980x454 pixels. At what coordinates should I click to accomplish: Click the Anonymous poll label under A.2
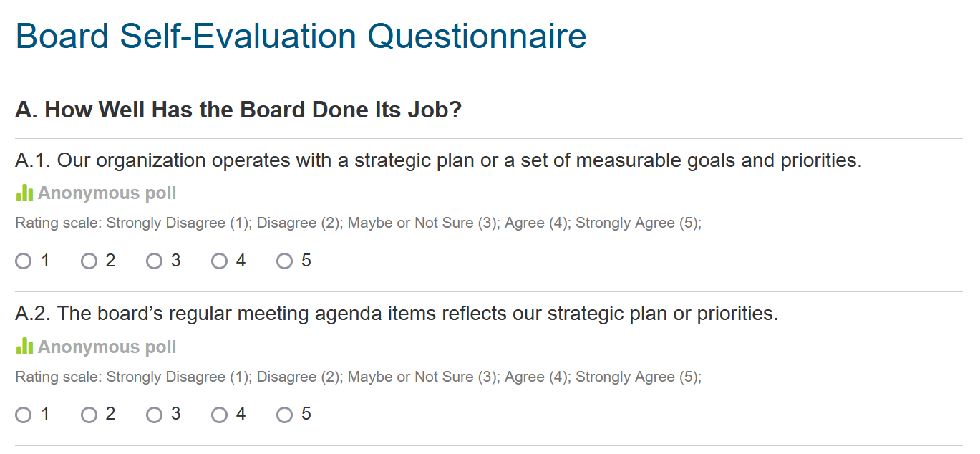tap(107, 347)
